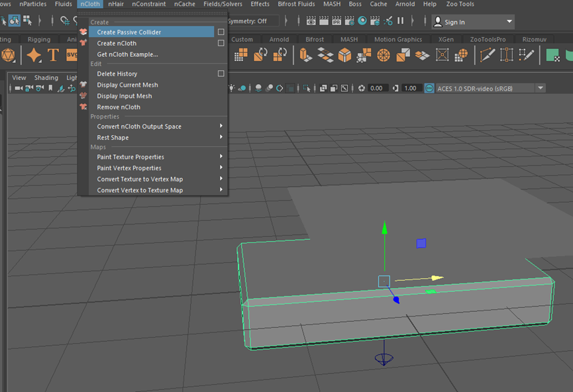Click the viewport bookmarks icon
Image resolution: width=573 pixels, height=392 pixels.
coord(50,88)
